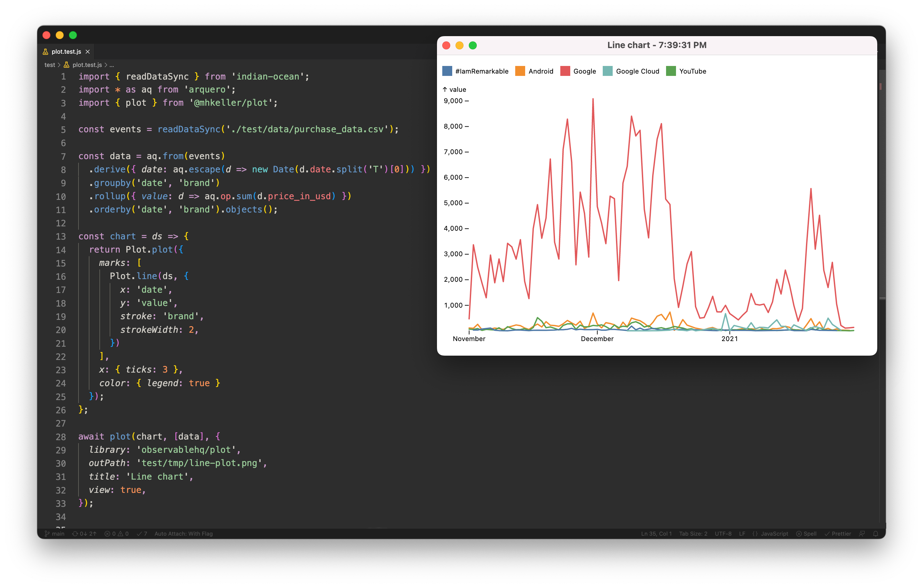Click the feedback icon in status bar

tap(862, 534)
